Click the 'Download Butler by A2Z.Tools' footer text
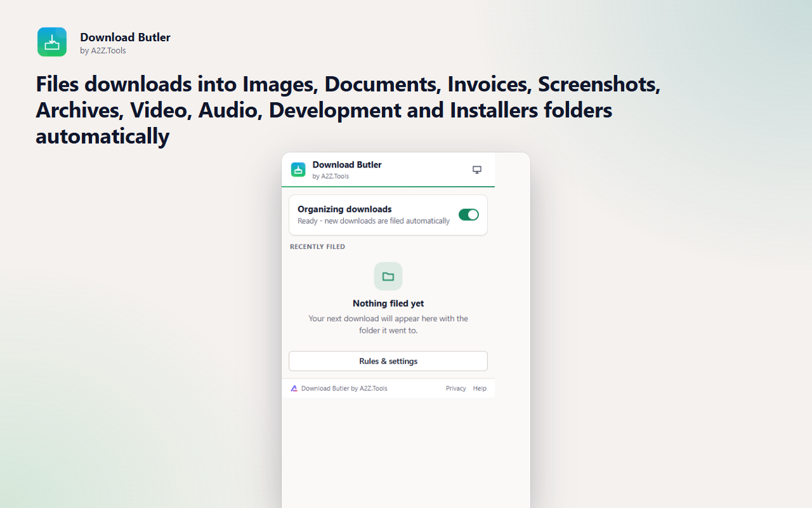The height and width of the screenshot is (508, 812). tap(344, 389)
